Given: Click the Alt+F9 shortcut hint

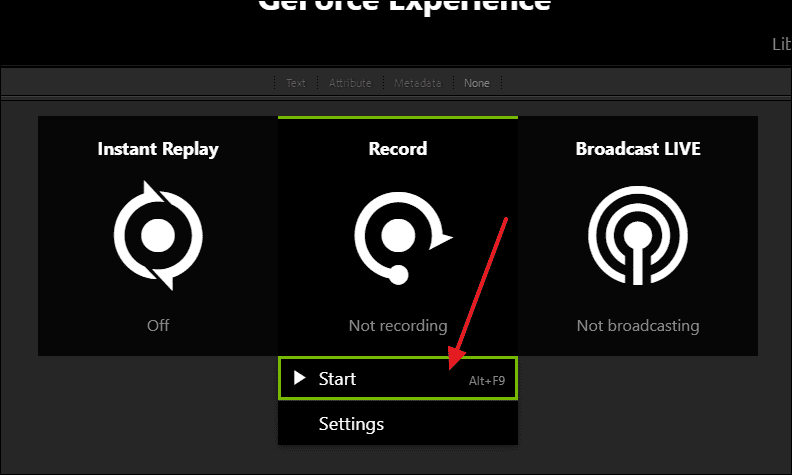Looking at the screenshot, I should coord(487,381).
